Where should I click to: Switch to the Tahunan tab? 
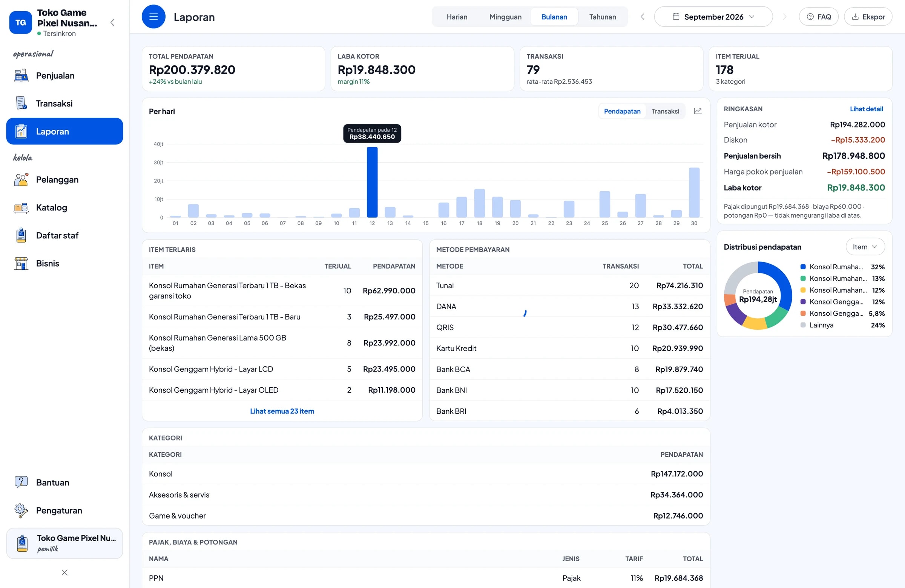click(x=602, y=17)
